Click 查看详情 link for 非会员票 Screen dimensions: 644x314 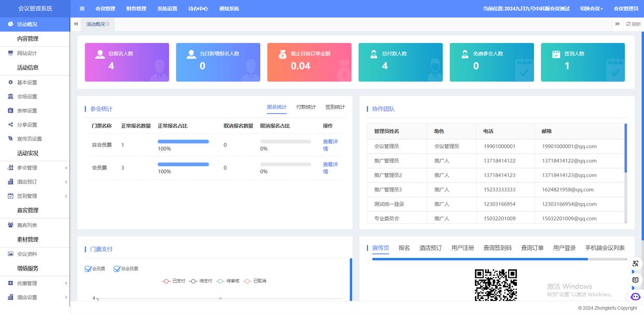(330, 145)
